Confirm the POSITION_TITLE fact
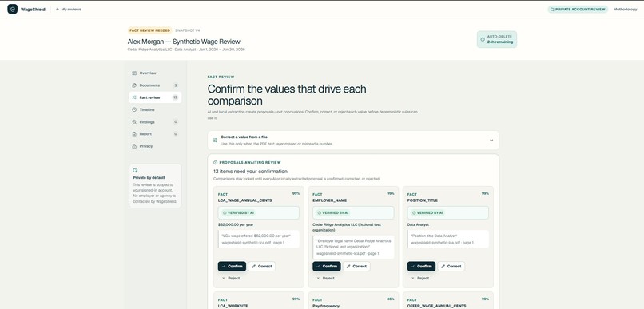The image size is (644, 309). (x=421, y=267)
